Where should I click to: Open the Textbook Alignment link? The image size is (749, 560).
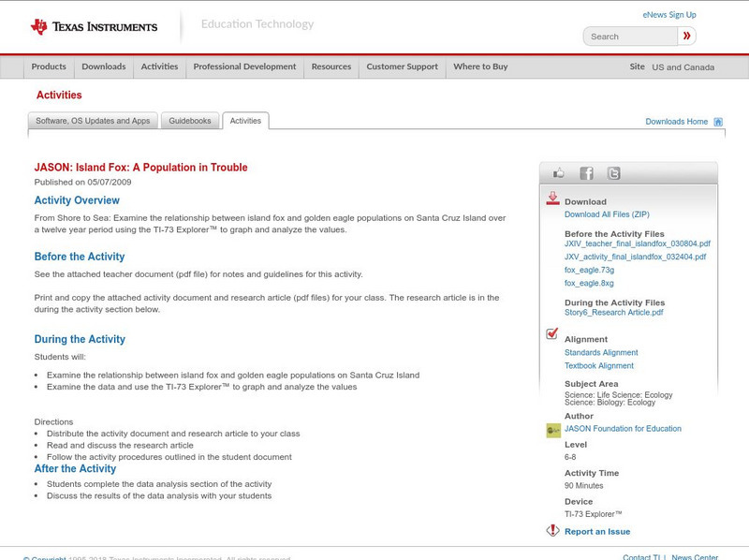click(x=599, y=366)
